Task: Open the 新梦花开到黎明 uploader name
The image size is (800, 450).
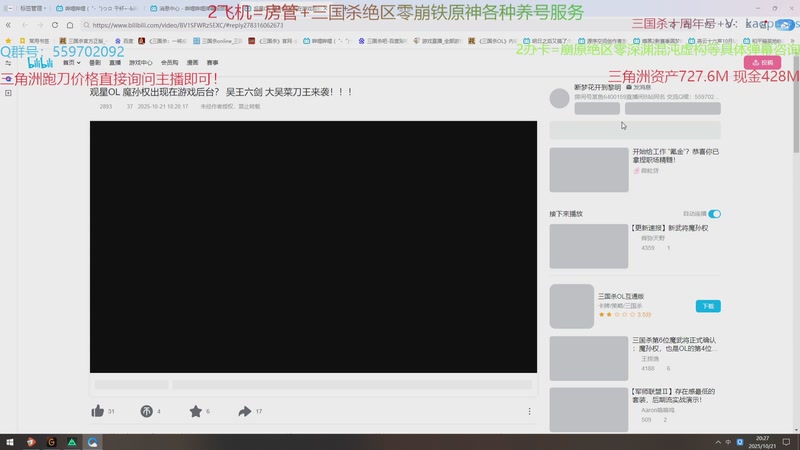Action: pos(597,87)
